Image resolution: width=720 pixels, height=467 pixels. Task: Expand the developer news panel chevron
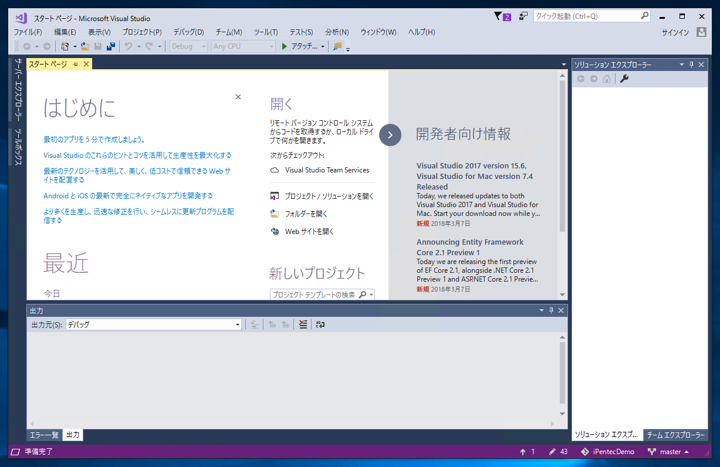390,135
